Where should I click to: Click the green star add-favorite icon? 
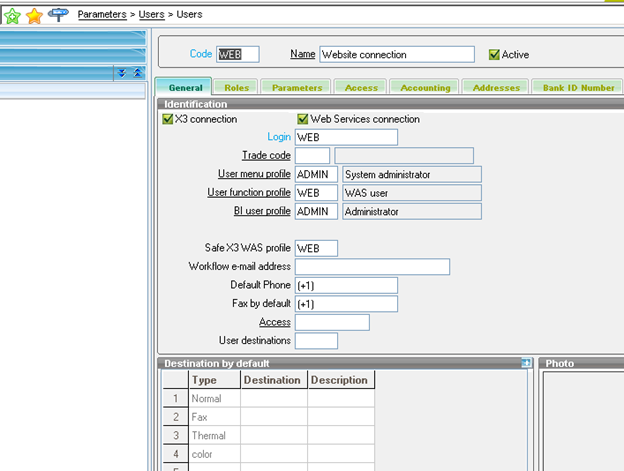tap(13, 16)
